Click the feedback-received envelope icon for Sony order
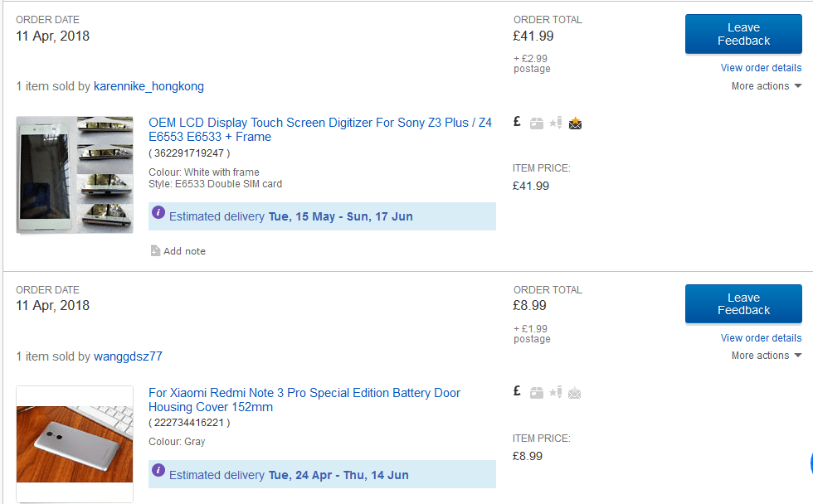 tap(575, 124)
